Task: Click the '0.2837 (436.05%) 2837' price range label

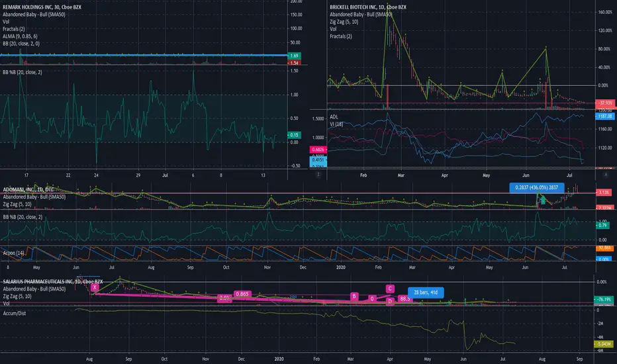Action: coord(537,187)
